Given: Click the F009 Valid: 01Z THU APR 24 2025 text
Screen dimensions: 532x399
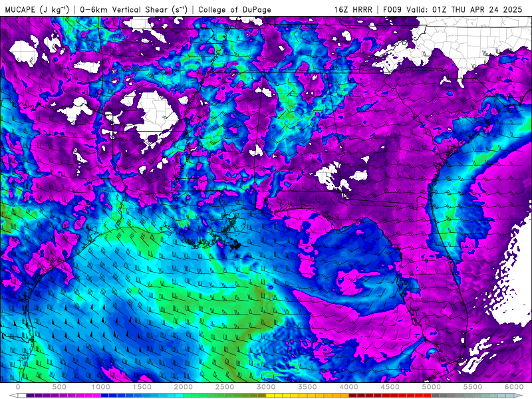Looking at the screenshot, I should click(453, 9).
